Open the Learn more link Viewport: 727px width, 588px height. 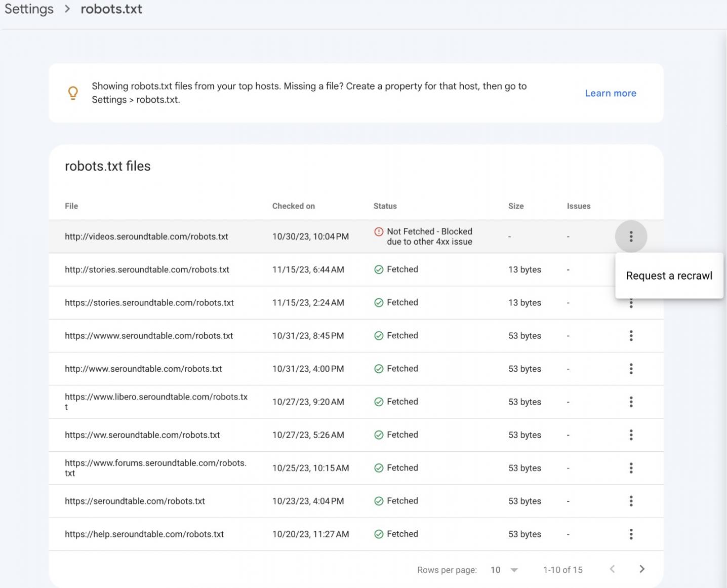(x=611, y=93)
